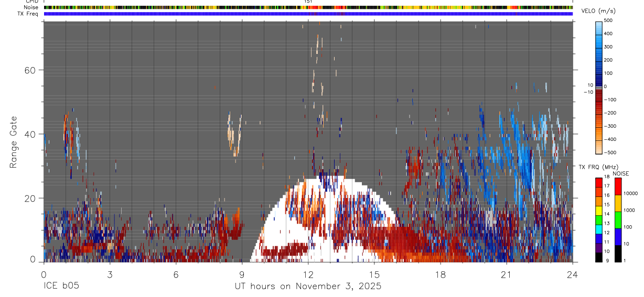The width and height of the screenshot is (644, 297).
Task: Click the 15 tick label on the UT hours axis
Action: pyautogui.click(x=374, y=274)
